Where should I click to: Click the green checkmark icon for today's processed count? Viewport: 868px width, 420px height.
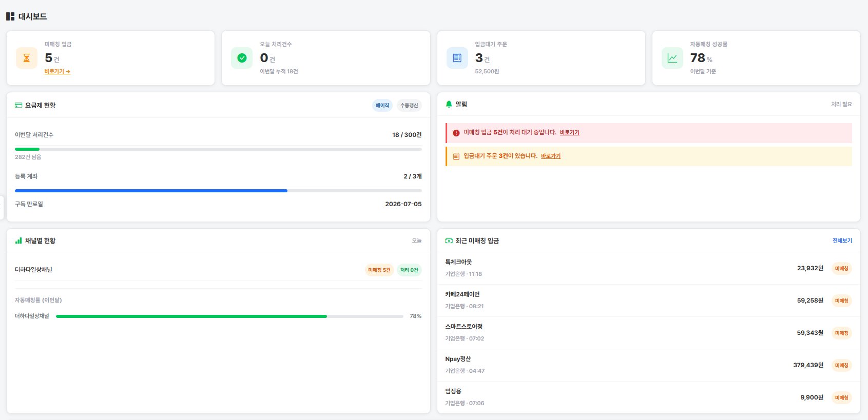tap(242, 58)
